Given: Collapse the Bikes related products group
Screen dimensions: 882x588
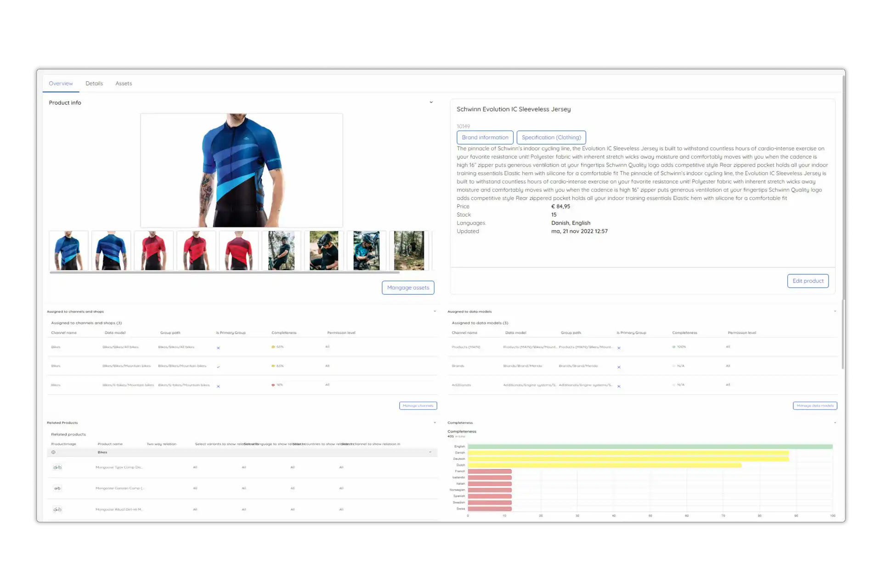Looking at the screenshot, I should pyautogui.click(x=430, y=452).
